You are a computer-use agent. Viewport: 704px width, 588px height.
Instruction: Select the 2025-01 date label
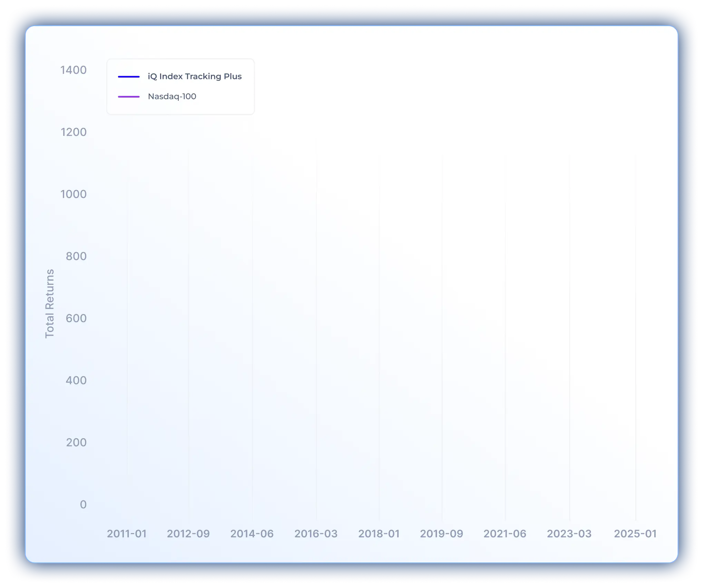pyautogui.click(x=635, y=534)
